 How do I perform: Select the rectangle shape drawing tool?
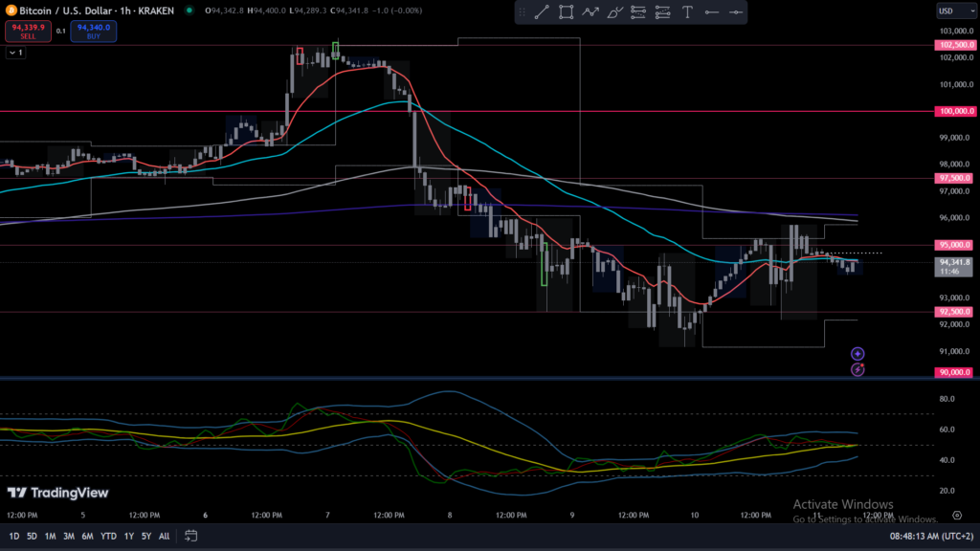(567, 12)
